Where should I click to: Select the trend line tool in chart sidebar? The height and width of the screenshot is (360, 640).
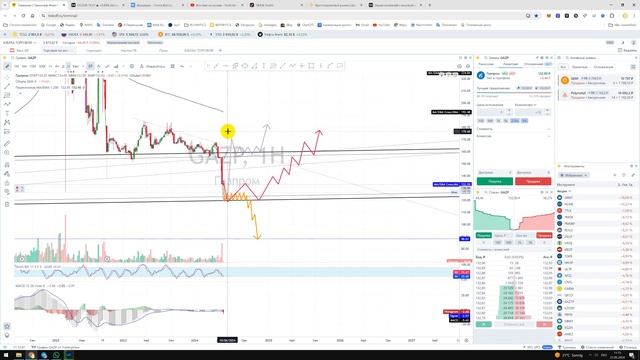[x=7, y=87]
